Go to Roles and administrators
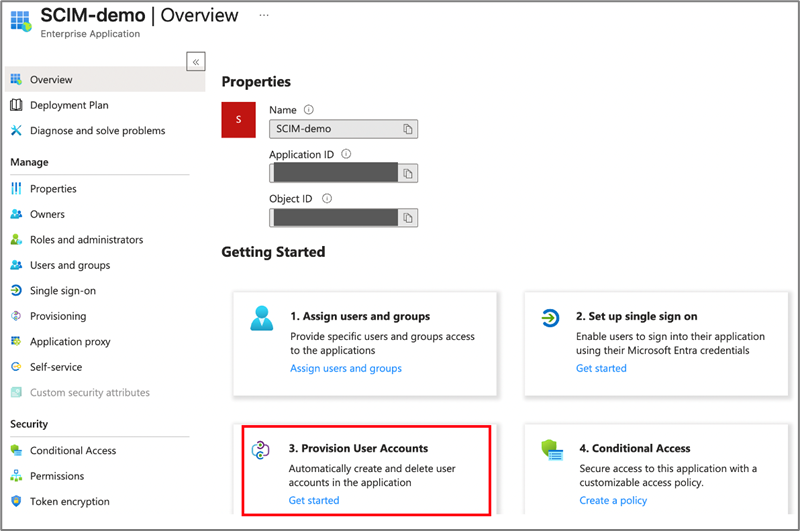This screenshot has width=800, height=531. pyautogui.click(x=86, y=240)
